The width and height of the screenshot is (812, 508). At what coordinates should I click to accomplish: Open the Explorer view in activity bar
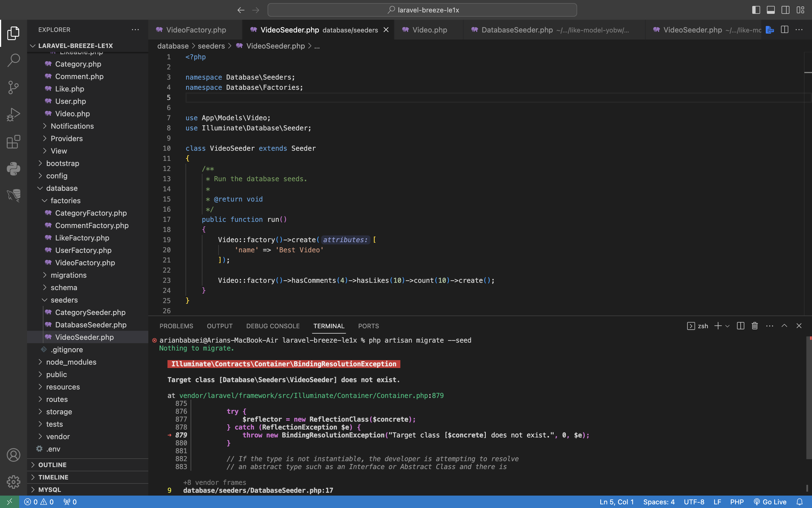(x=14, y=33)
